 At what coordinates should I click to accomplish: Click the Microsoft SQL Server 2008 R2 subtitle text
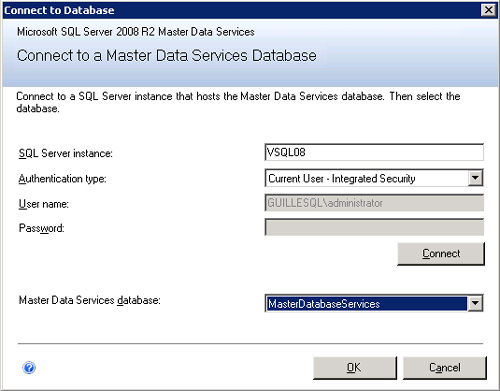pyautogui.click(x=136, y=32)
